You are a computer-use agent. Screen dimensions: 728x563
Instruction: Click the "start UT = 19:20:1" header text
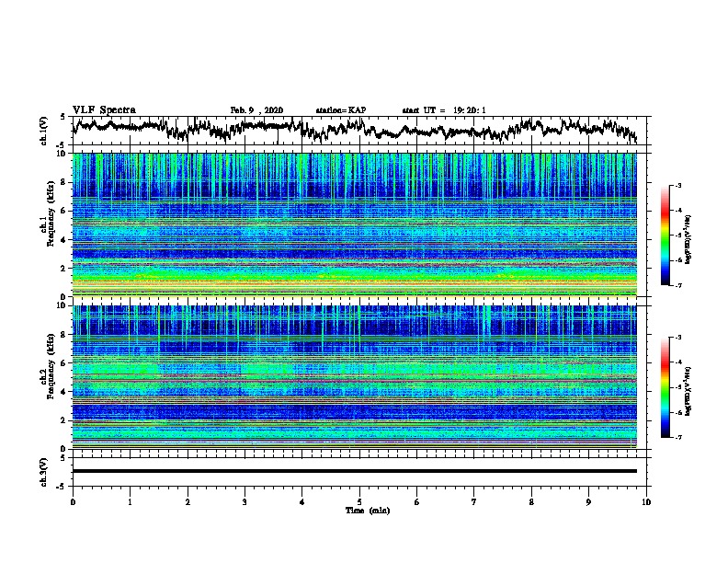click(x=444, y=110)
